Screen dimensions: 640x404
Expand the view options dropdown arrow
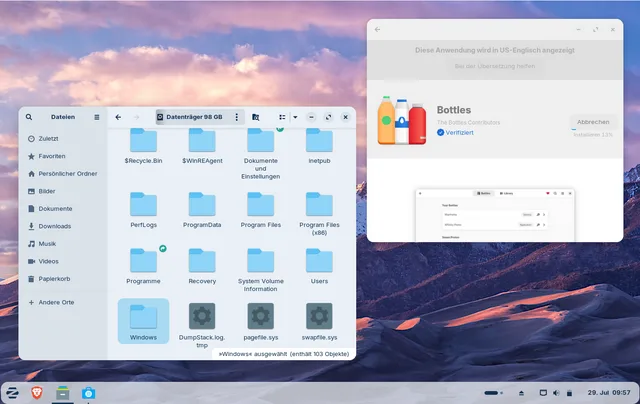pos(295,117)
